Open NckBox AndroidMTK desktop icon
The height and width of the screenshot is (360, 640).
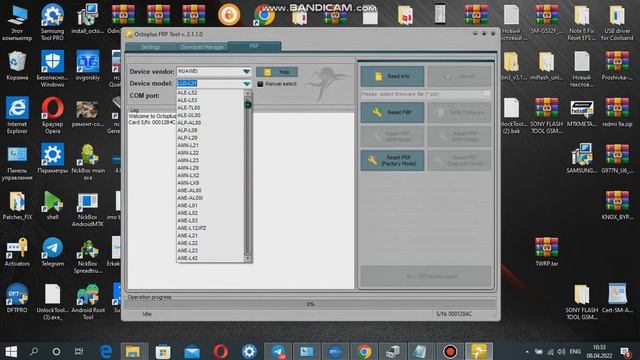coord(88,209)
